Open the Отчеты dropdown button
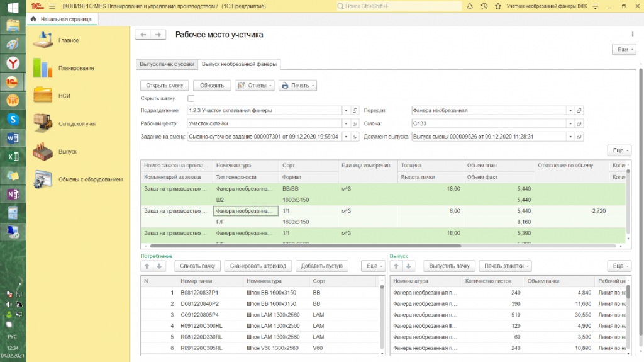The image size is (644, 362). click(255, 85)
